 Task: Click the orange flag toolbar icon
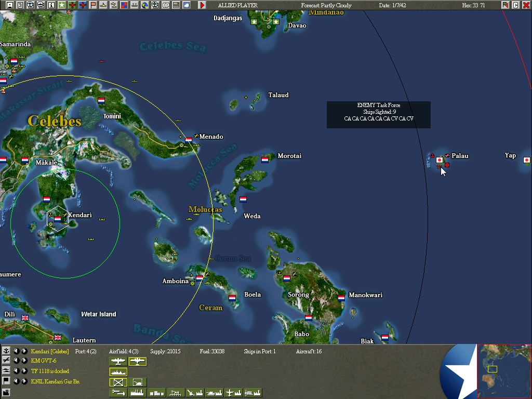coord(93,5)
